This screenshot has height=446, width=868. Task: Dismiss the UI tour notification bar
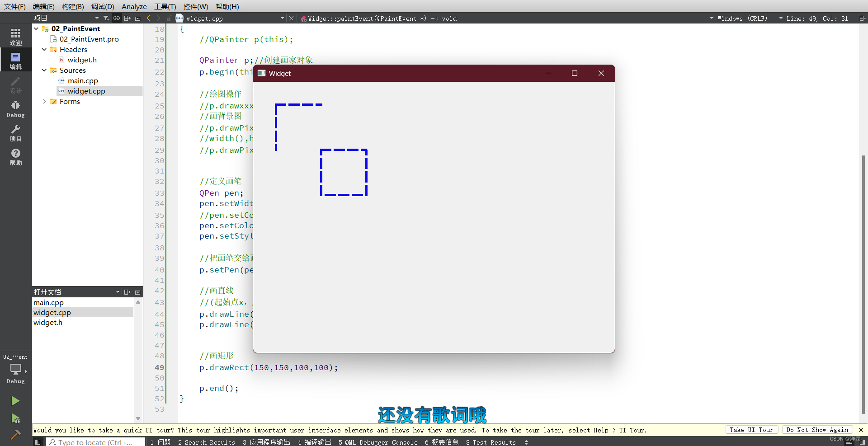point(861,430)
